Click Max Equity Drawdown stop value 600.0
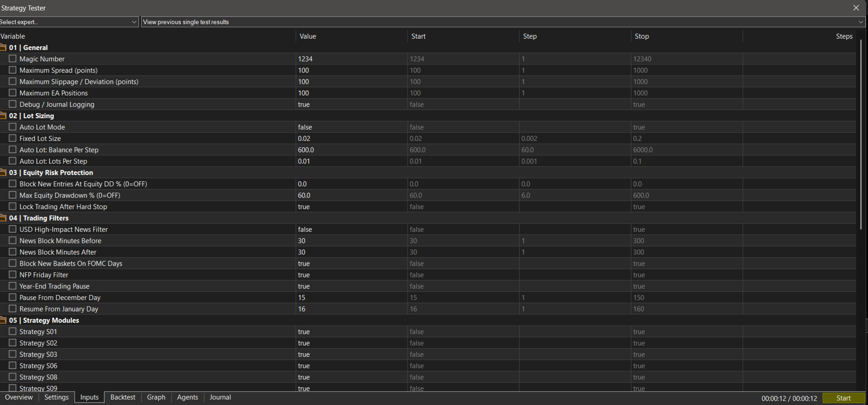The height and width of the screenshot is (405, 868). point(687,195)
